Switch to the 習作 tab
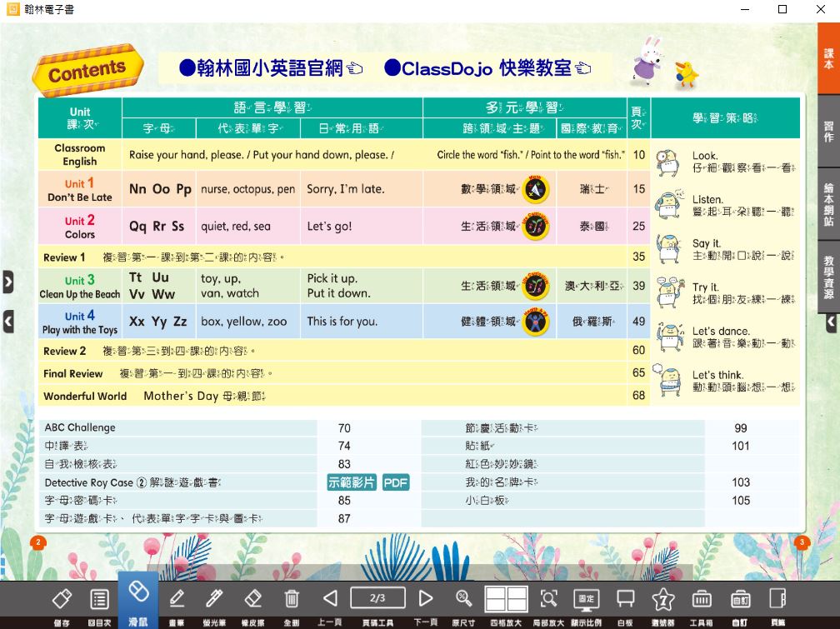The image size is (840, 629). pos(828,132)
